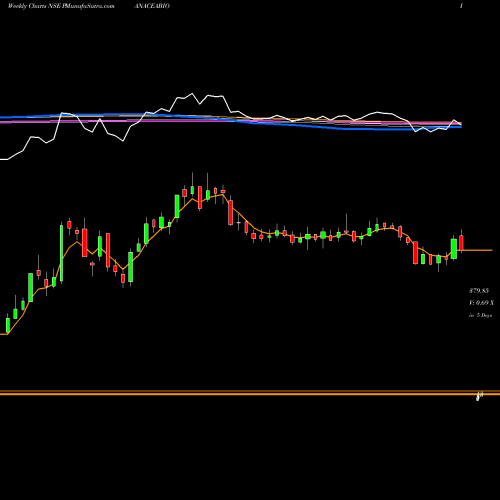Click the price value 879.85
The height and width of the screenshot is (500, 500).
coord(479,291)
